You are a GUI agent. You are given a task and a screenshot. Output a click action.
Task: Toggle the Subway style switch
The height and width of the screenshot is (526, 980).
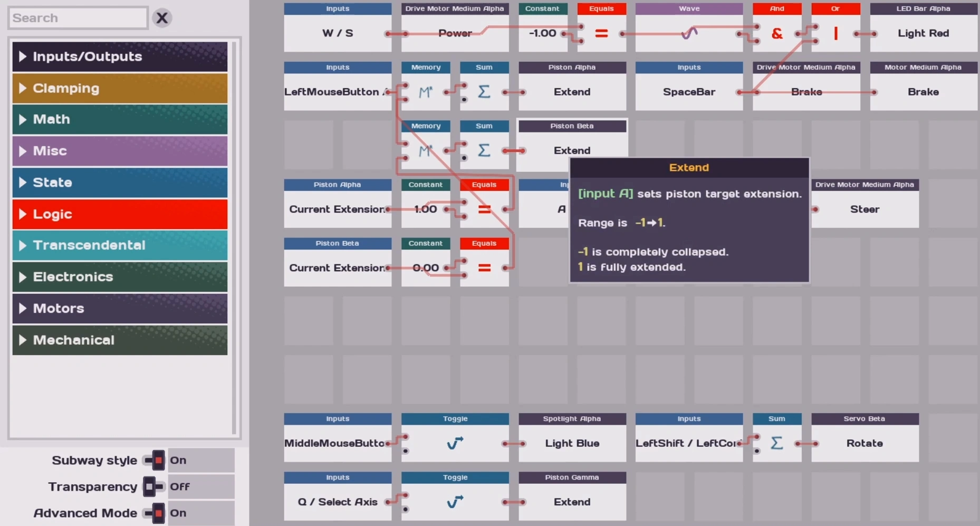[x=155, y=460]
